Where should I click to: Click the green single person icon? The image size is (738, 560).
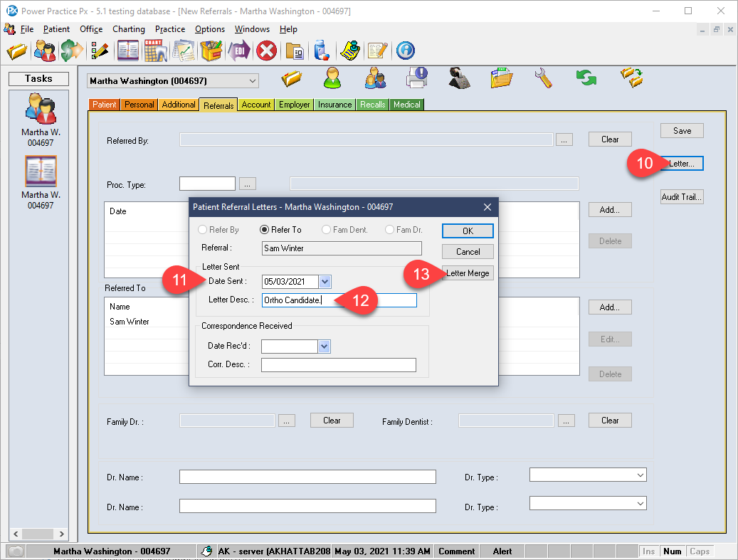coord(332,78)
